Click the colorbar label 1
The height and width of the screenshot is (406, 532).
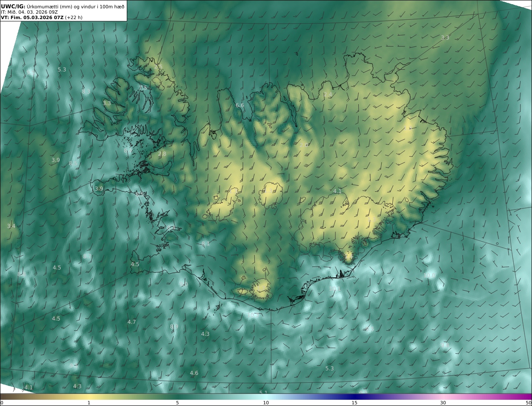click(x=89, y=403)
